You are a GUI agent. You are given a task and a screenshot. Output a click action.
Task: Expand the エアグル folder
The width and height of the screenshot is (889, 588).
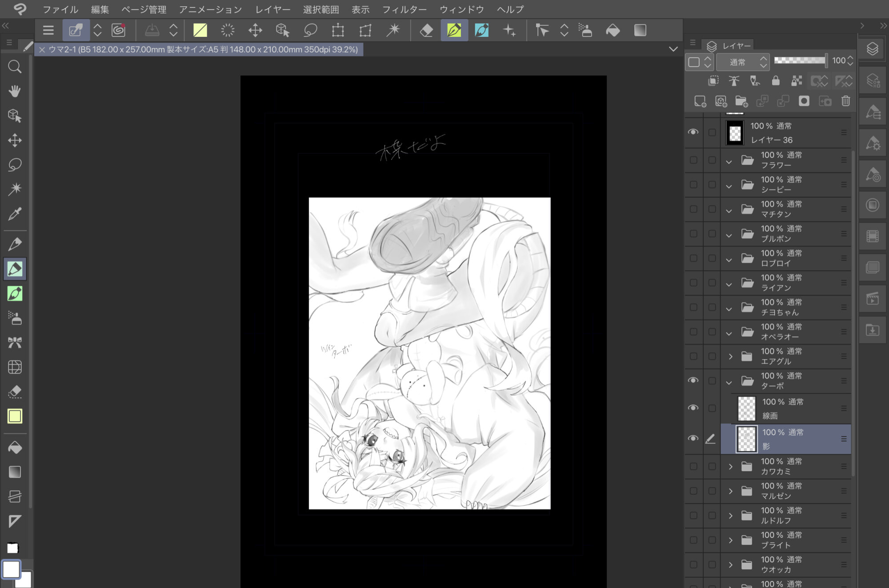point(730,356)
